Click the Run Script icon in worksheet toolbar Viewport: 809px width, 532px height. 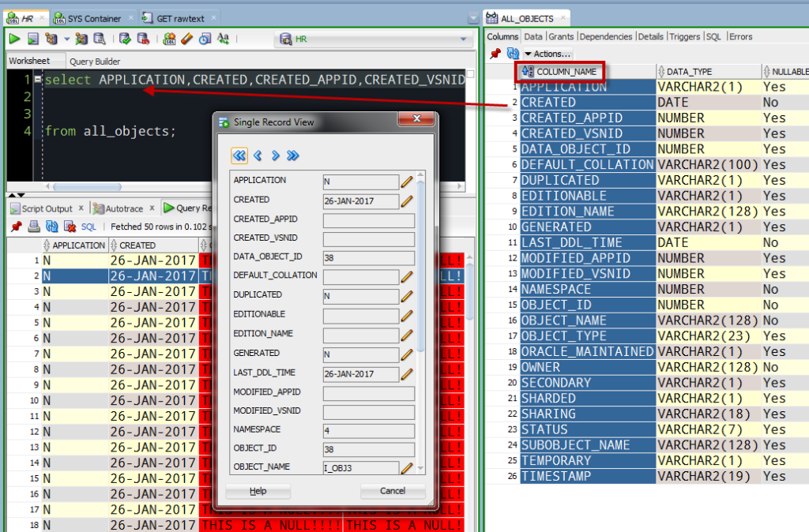pyautogui.click(x=32, y=39)
